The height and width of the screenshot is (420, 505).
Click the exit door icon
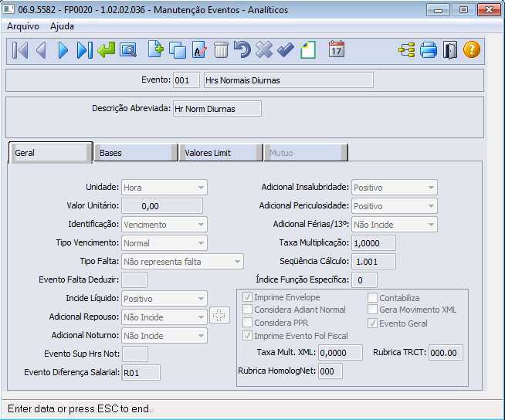tap(450, 50)
